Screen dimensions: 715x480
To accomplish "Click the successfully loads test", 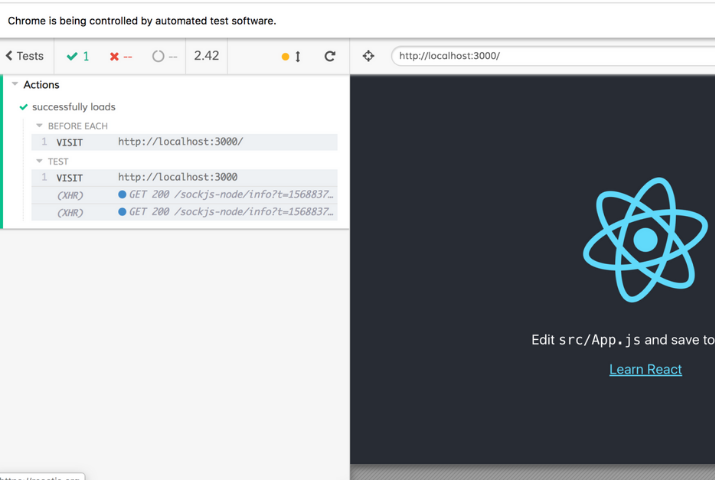I will tap(74, 107).
